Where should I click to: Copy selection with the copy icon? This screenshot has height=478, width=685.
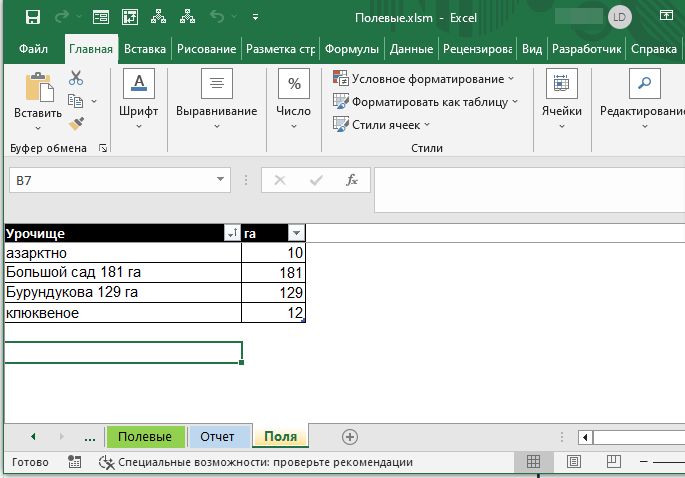point(75,101)
